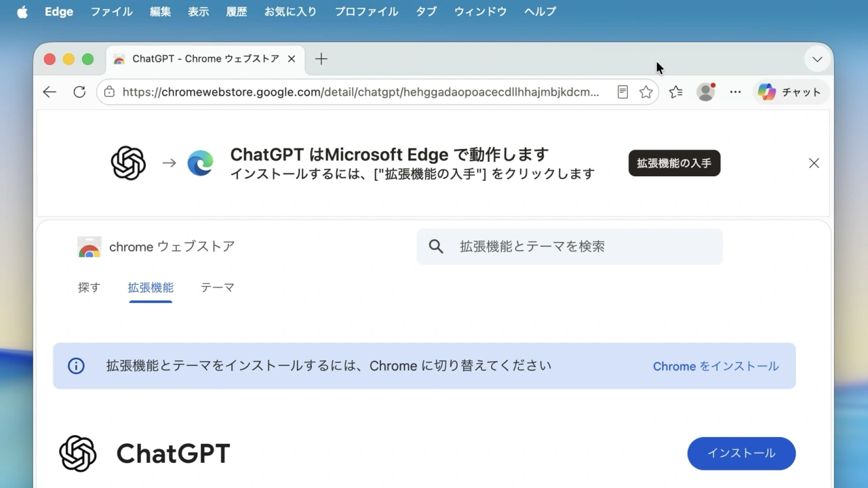Viewport: 868px width, 488px height.
Task: Follow the Chrome をインストール link
Action: click(x=715, y=366)
